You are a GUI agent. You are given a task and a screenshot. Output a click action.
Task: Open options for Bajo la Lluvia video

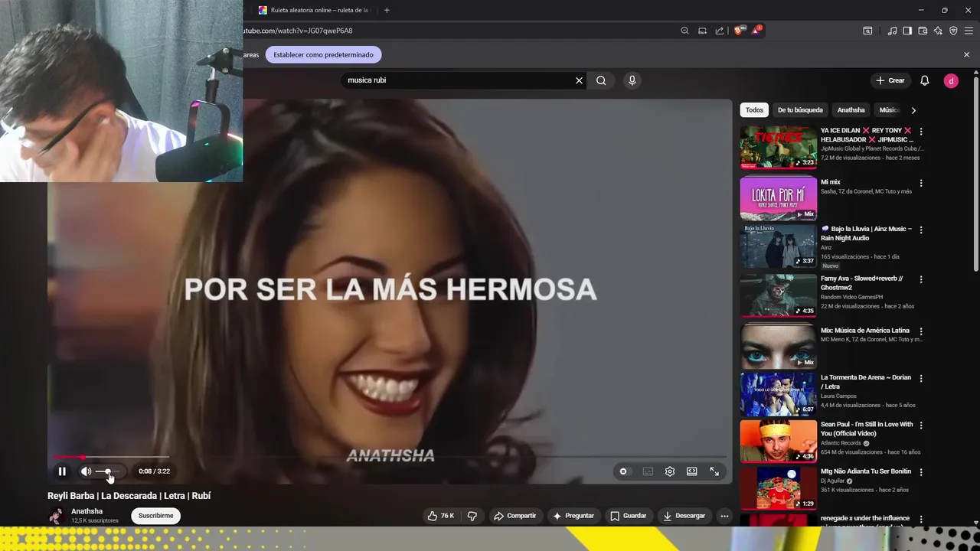[x=921, y=230]
